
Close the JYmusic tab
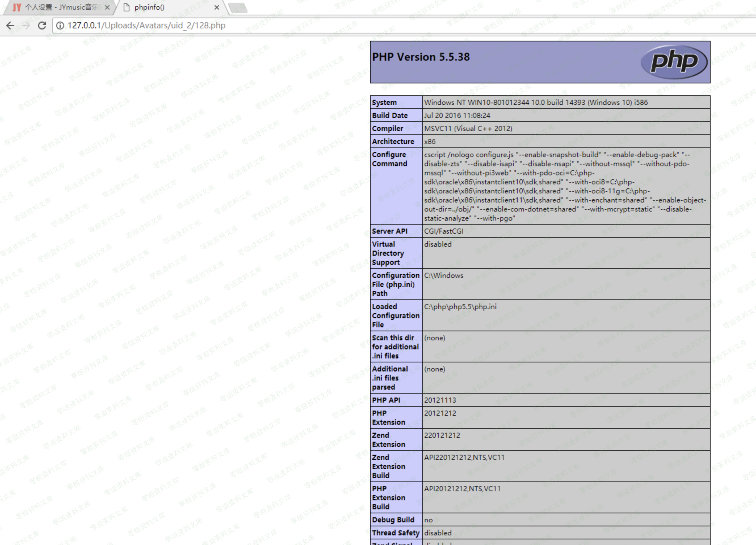(107, 7)
